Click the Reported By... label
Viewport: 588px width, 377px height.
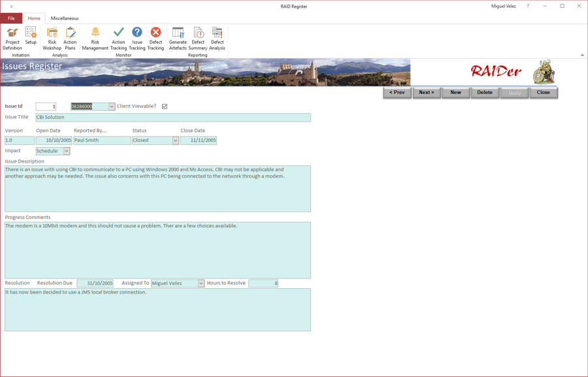(90, 131)
